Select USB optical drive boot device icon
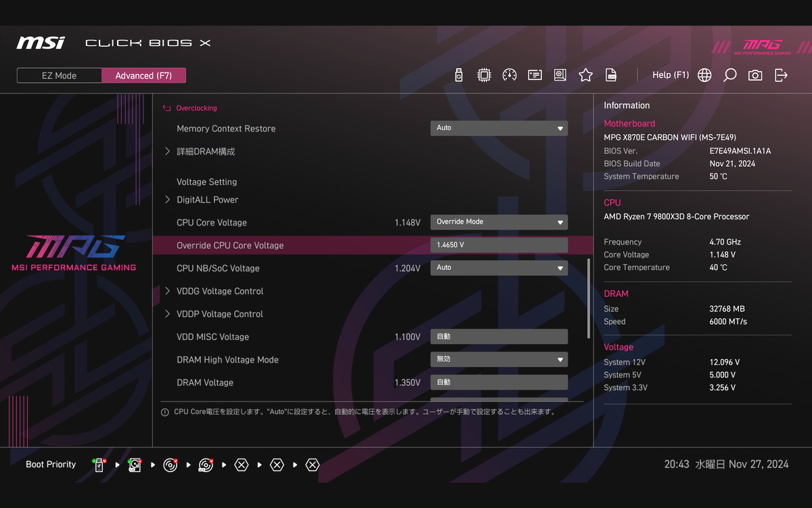 pos(206,465)
